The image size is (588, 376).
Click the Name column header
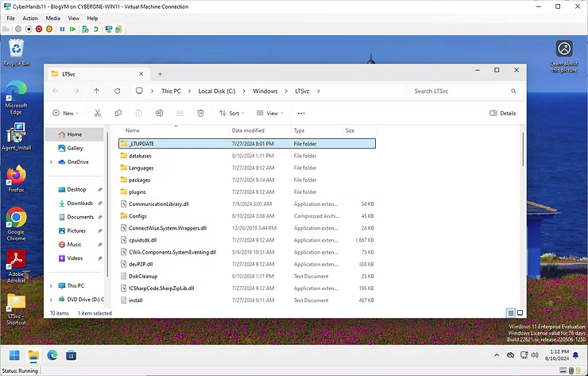point(174,130)
